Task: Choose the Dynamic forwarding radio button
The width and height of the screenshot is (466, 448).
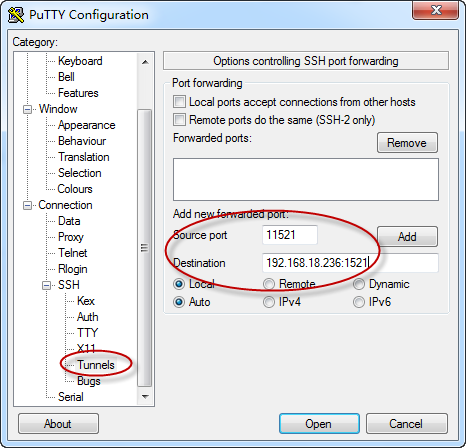Action: coord(359,284)
